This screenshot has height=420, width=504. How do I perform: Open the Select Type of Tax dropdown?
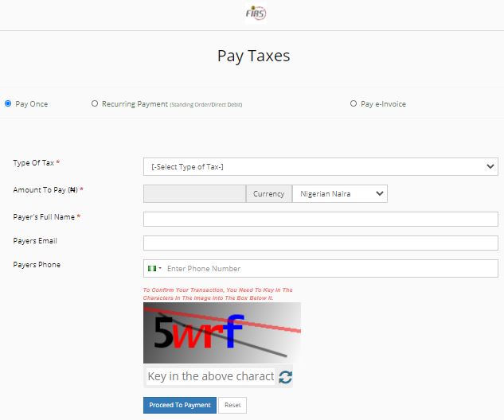point(320,166)
